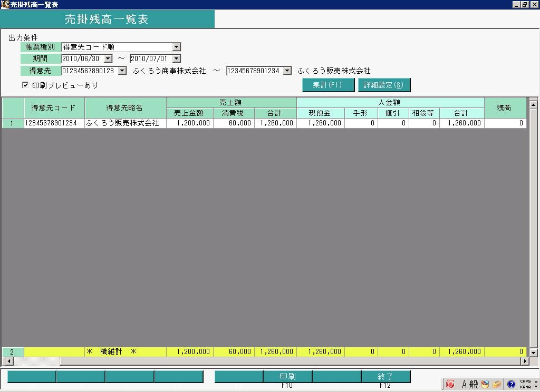Open the 帳票種別 dropdown list
The image size is (540, 392).
tap(176, 47)
